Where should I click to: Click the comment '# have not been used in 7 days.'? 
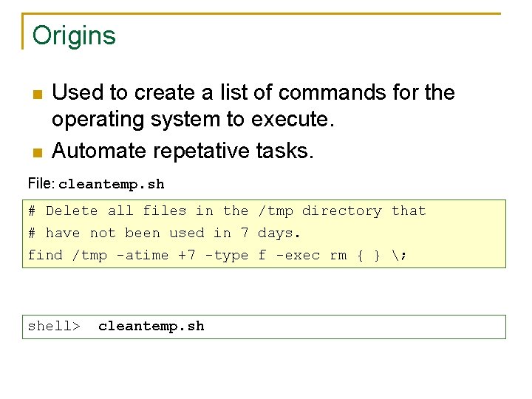coord(164,233)
